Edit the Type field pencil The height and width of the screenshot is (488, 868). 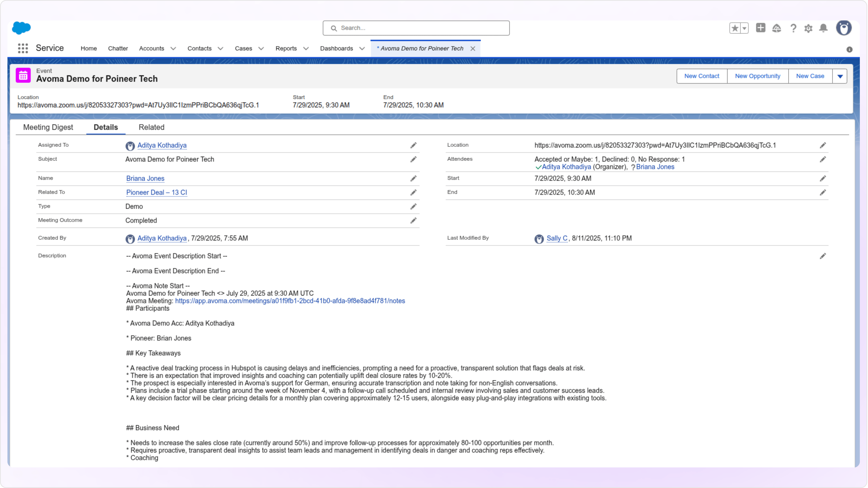(x=413, y=207)
